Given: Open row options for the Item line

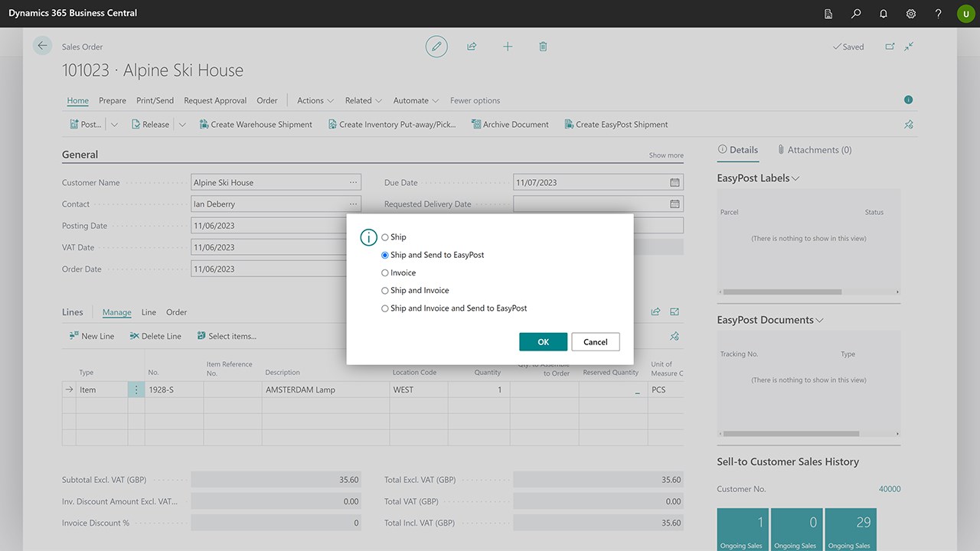Looking at the screenshot, I should pos(136,390).
